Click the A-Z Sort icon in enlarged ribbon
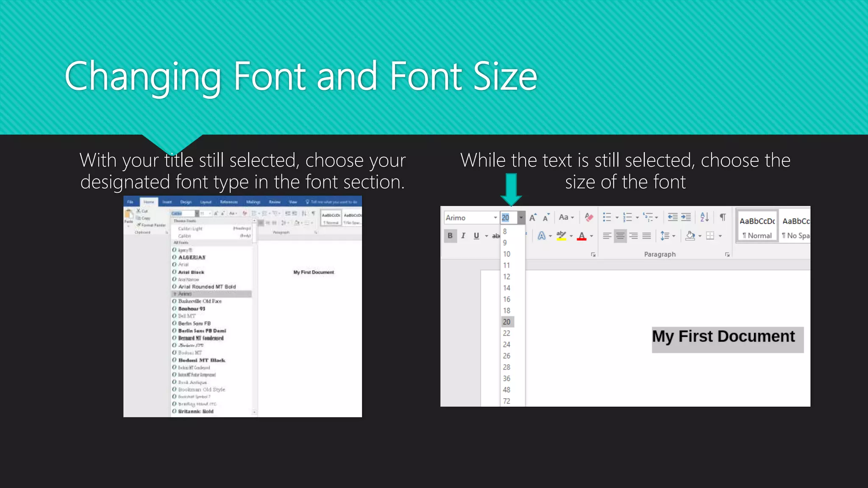This screenshot has height=488, width=868. (704, 217)
